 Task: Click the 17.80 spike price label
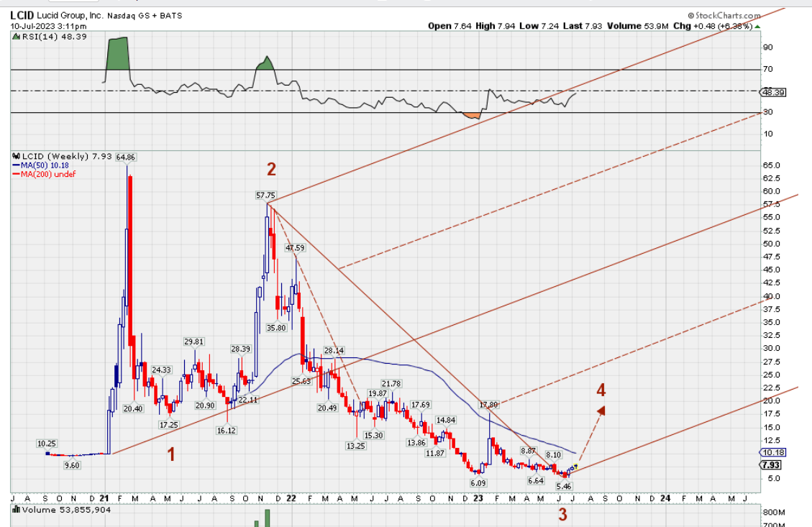[x=489, y=405]
